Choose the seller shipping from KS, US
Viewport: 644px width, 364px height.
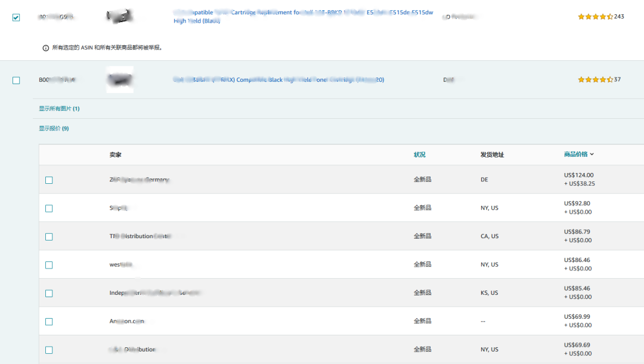[49, 294]
